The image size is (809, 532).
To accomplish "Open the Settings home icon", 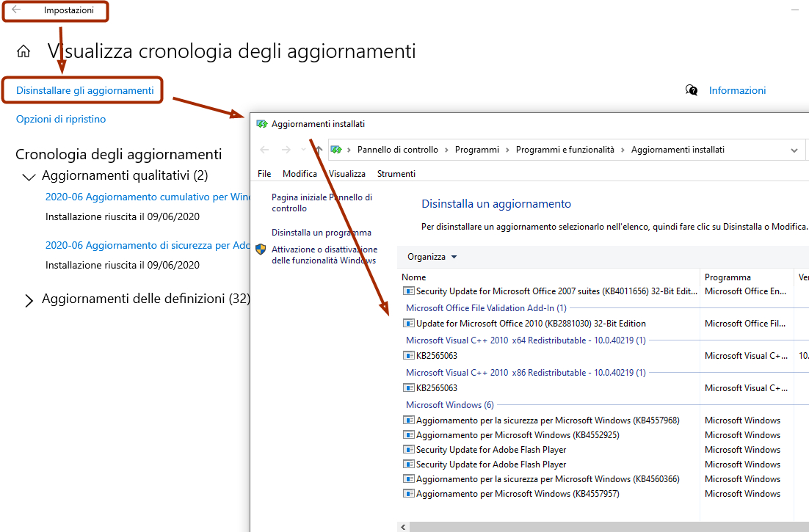I will tap(23, 51).
